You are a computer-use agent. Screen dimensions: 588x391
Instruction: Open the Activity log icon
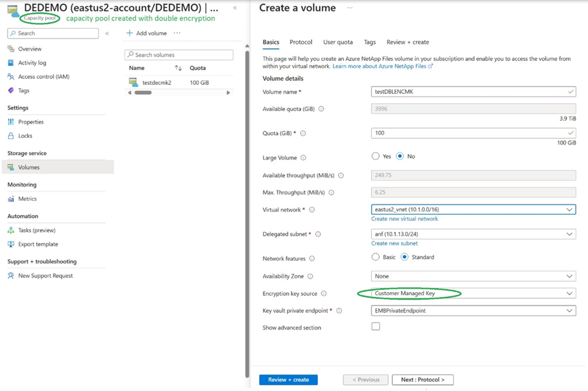click(x=11, y=63)
